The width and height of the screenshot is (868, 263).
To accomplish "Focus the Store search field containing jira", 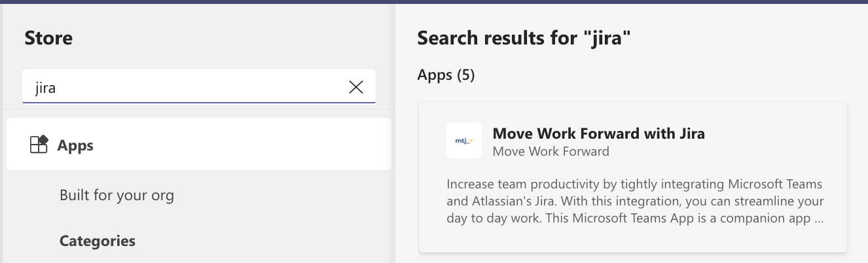I will pos(183,87).
